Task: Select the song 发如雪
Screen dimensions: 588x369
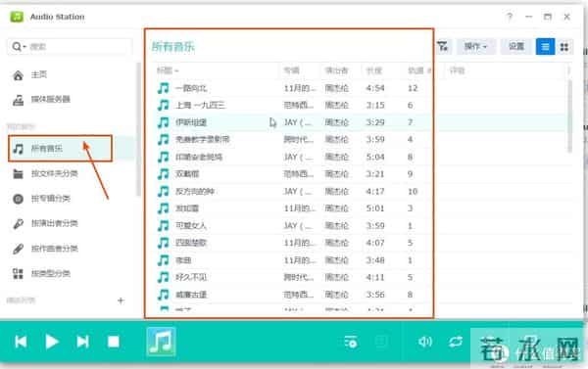Action: (x=187, y=208)
